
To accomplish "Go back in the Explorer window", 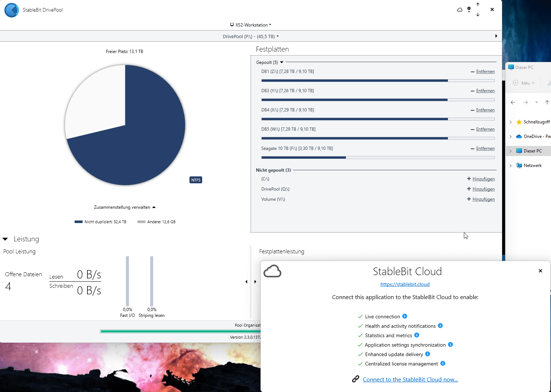I will pyautogui.click(x=513, y=102).
